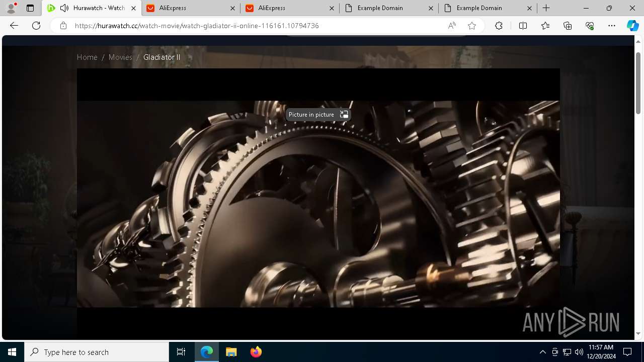Image resolution: width=644 pixels, height=362 pixels.
Task: Open the notification center icon
Action: coord(627,352)
